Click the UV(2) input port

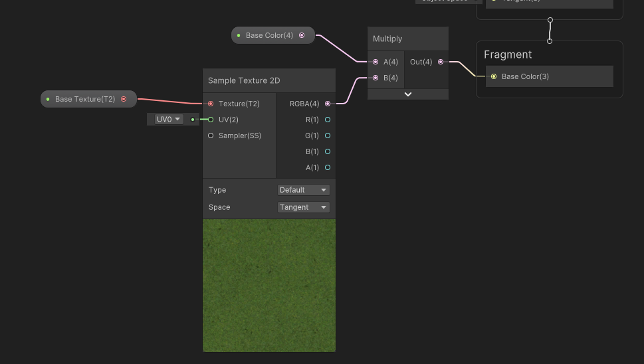211,120
